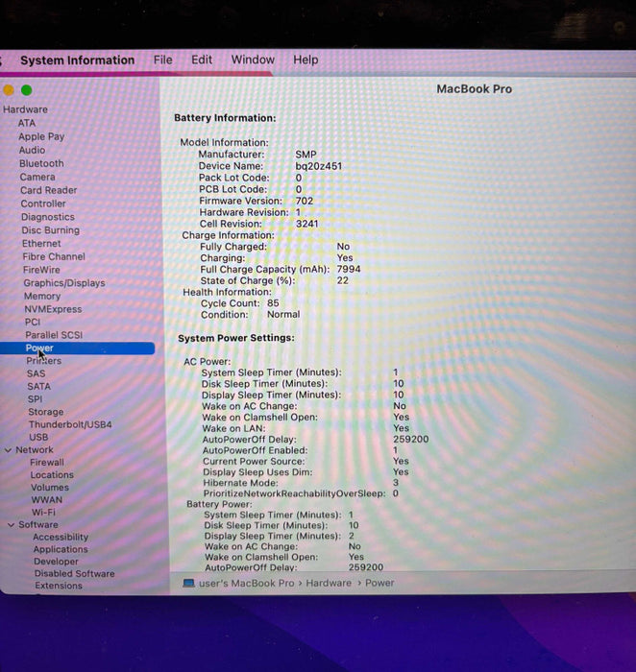
Task: Collapse the Network section chevron
Action: [8, 450]
